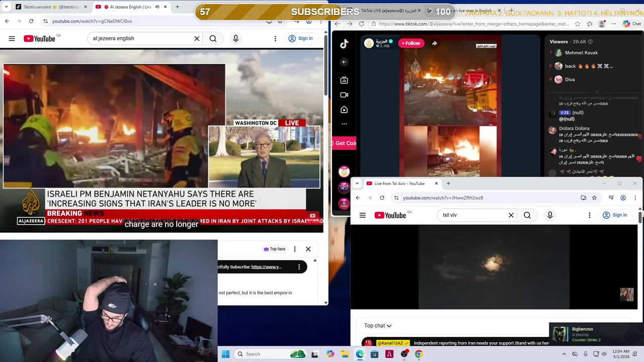This screenshot has height=362, width=644.
Task: Open Copilot Chat in Edge
Action: click(632, 24)
